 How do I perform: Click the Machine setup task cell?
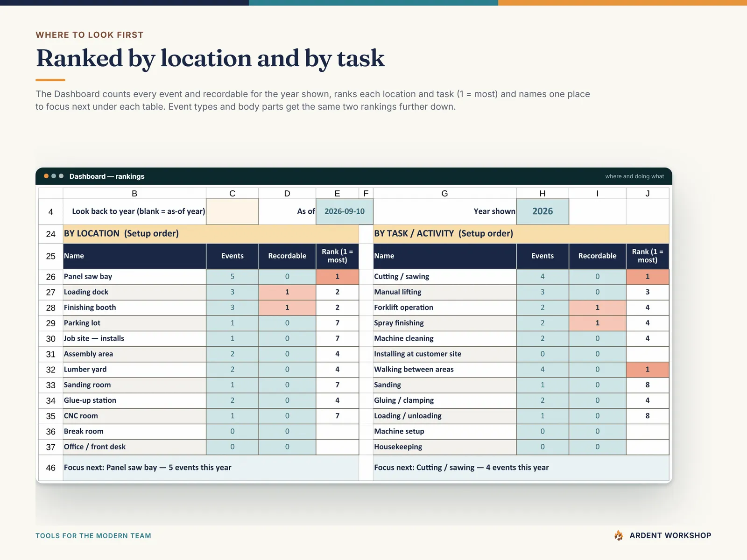point(444,431)
